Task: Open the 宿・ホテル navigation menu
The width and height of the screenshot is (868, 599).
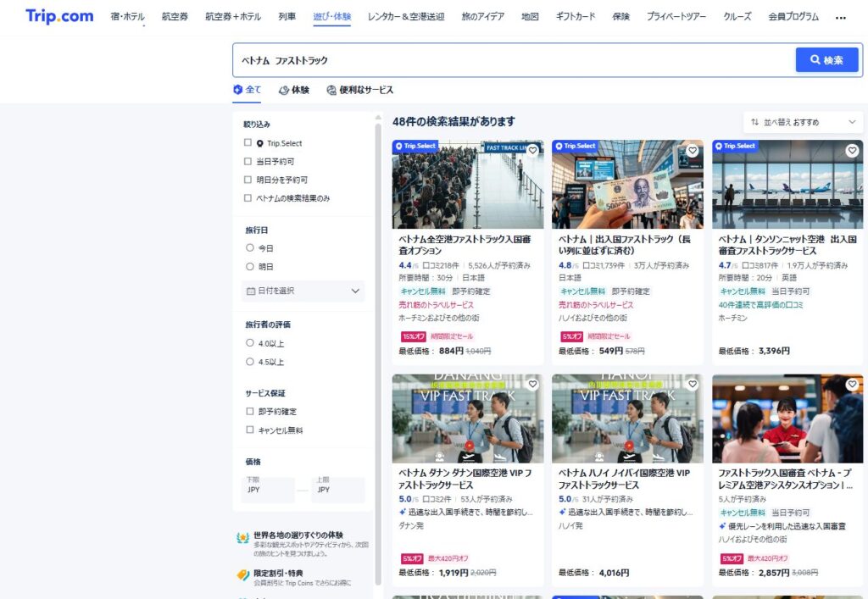Action: [x=127, y=17]
